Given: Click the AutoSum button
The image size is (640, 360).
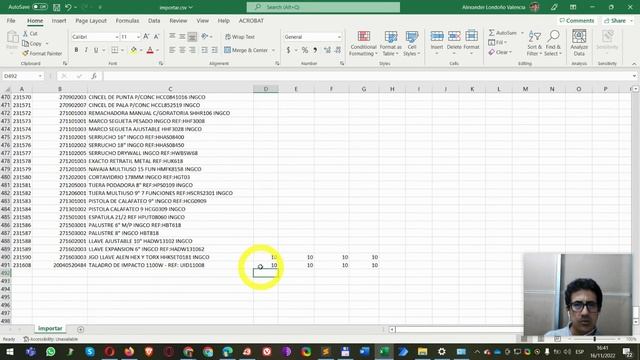Looking at the screenshot, I should pos(502,33).
